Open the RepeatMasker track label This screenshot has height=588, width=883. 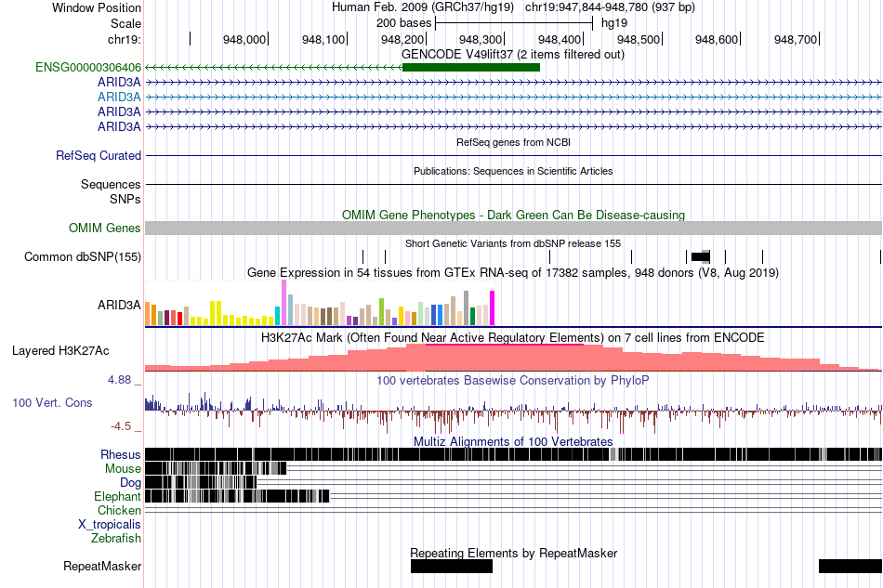(102, 566)
